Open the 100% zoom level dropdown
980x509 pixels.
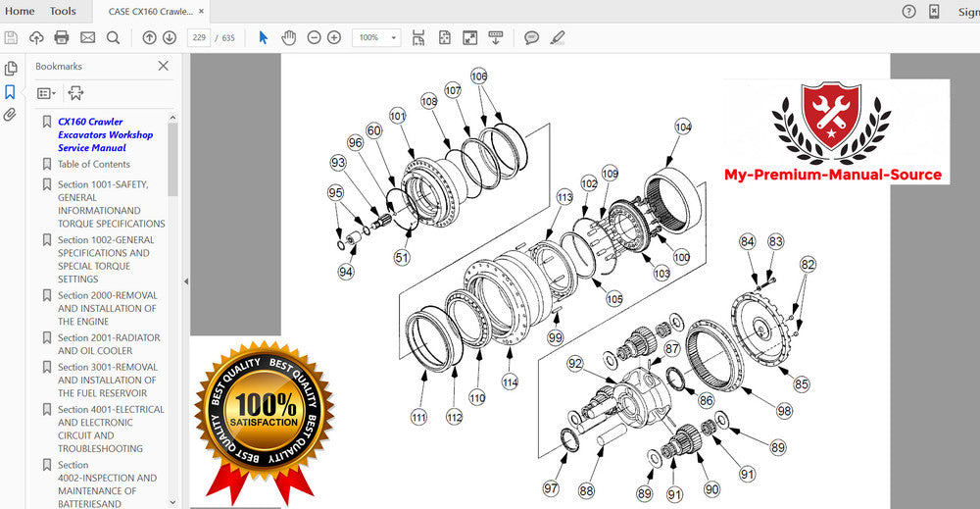(x=376, y=37)
